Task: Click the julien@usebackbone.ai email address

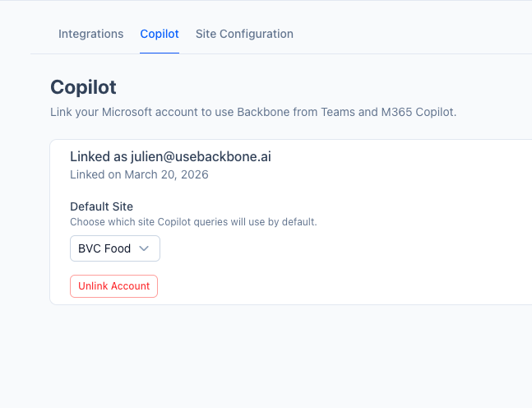Action: (x=201, y=157)
